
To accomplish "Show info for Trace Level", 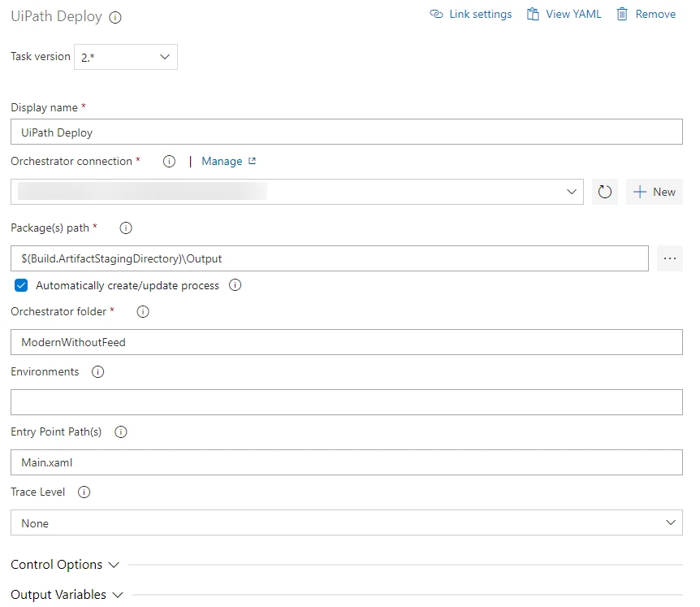I will (x=84, y=492).
